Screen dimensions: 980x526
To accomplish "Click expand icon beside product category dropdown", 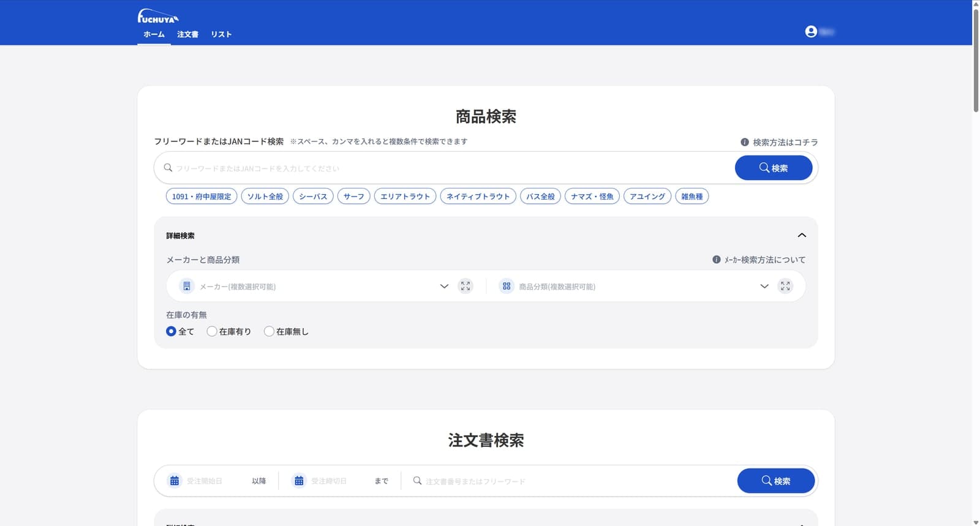I will 785,286.
